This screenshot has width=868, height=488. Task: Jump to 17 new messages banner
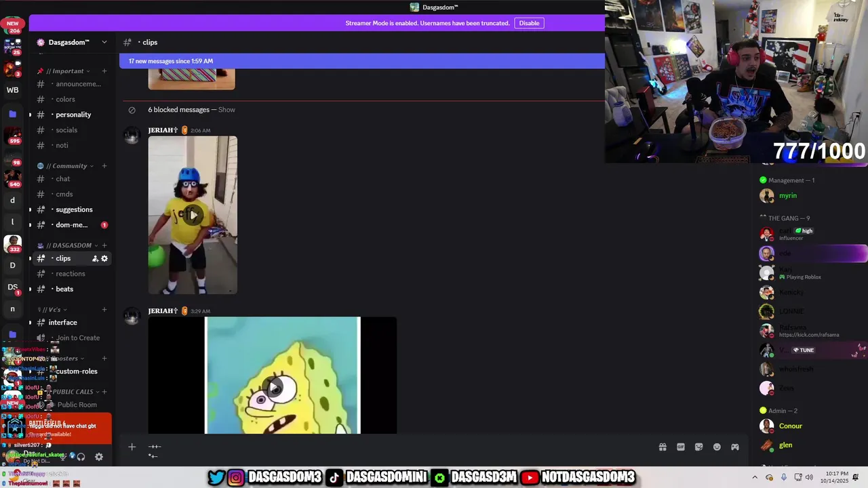tap(361, 61)
